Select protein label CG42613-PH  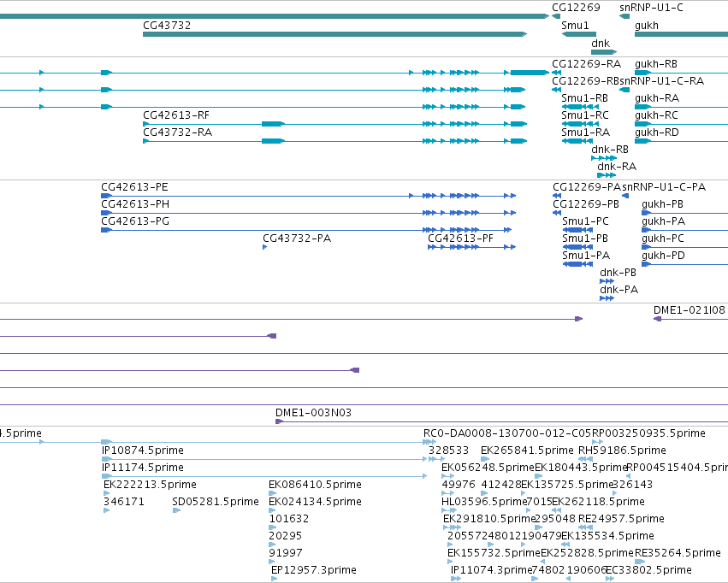point(135,204)
